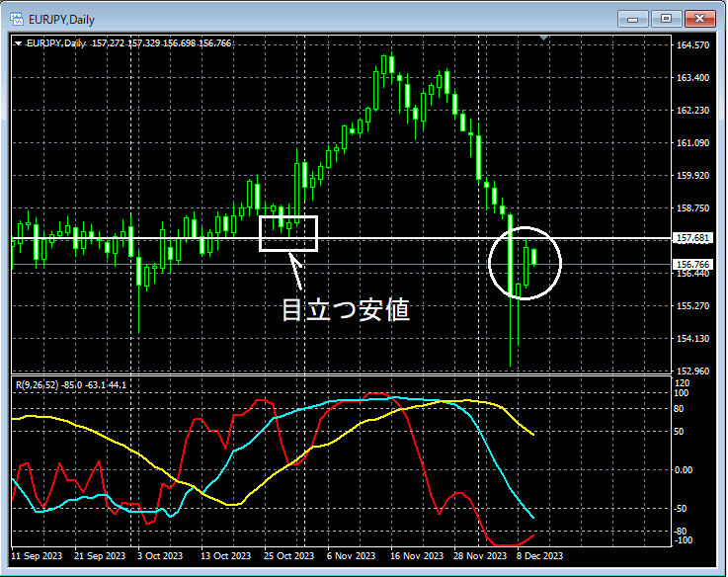
Task: Click the -100 indicator scale value
Action: (683, 539)
